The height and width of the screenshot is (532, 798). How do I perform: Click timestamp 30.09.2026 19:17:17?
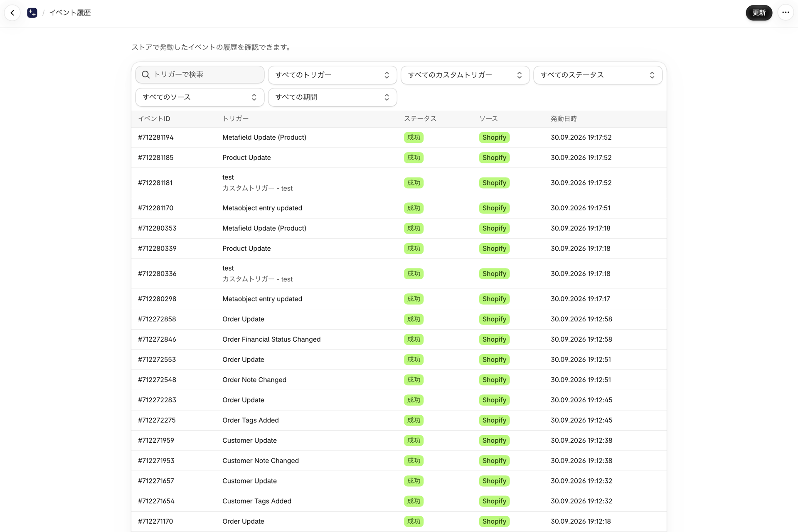580,299
